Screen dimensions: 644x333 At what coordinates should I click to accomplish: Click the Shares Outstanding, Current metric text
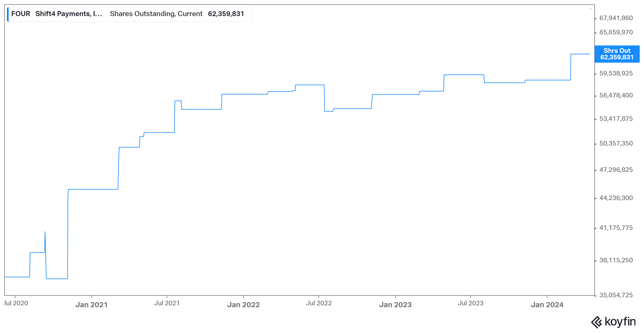[x=156, y=14]
